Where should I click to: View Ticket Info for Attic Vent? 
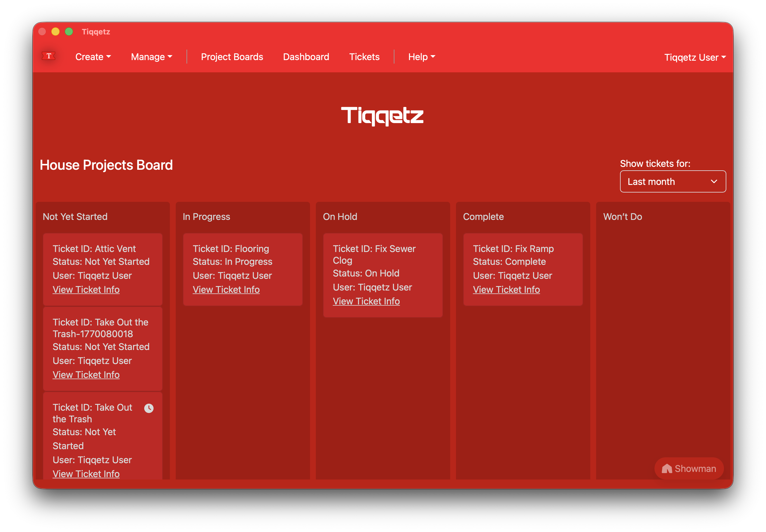[86, 289]
